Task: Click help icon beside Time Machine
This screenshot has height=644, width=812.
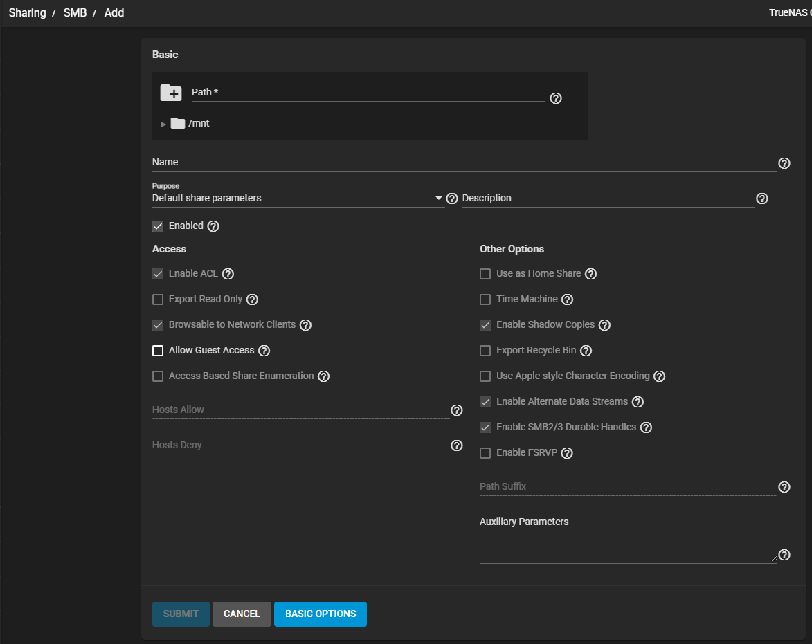Action: 567,300
